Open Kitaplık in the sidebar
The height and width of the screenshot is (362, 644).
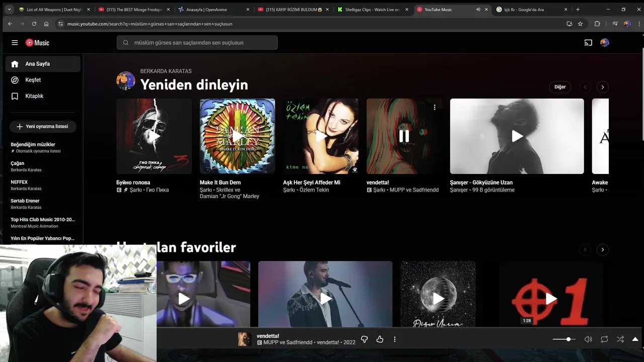[x=43, y=96]
